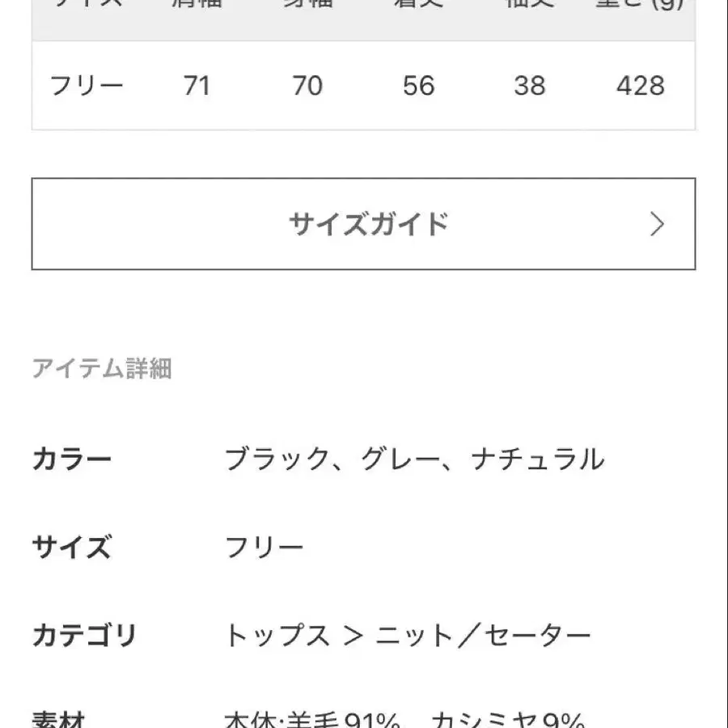Select the value 71 under 肩幅
The image size is (728, 728).
198,85
